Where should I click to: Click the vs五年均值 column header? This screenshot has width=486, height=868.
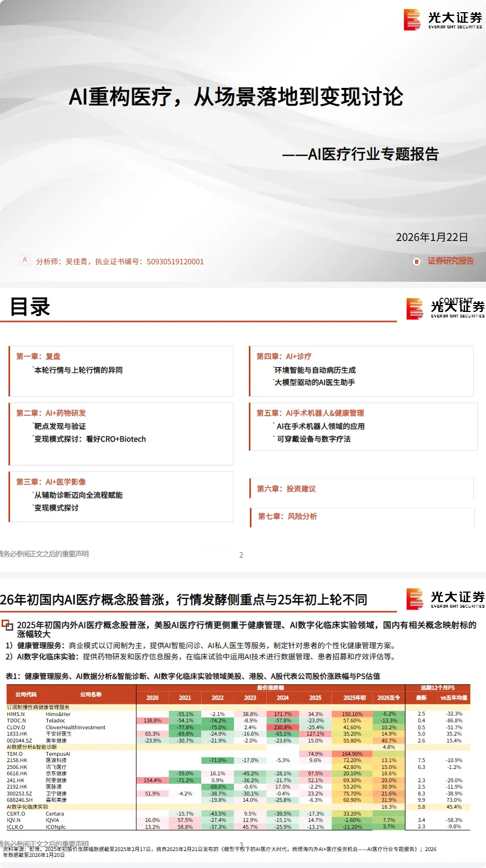coord(454,698)
